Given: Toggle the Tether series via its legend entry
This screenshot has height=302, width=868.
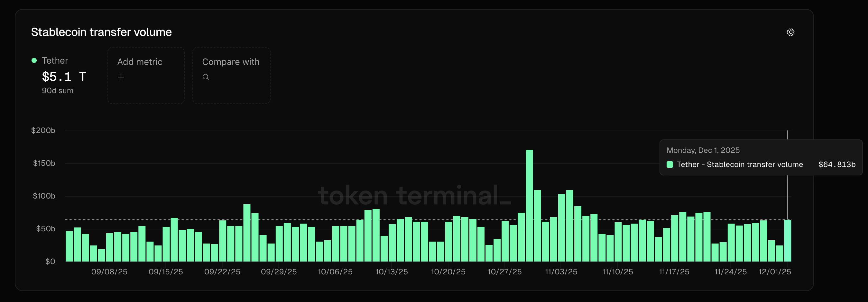Looking at the screenshot, I should [x=55, y=61].
